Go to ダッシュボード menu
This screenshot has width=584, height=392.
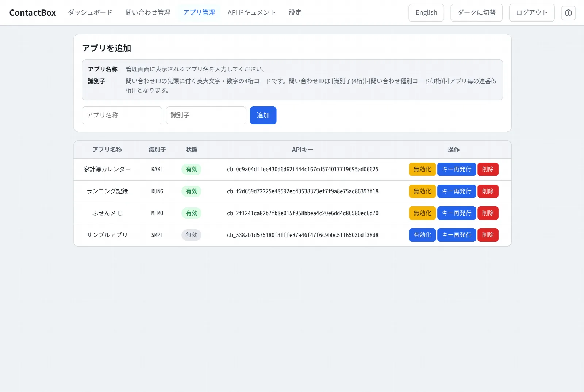pos(90,12)
